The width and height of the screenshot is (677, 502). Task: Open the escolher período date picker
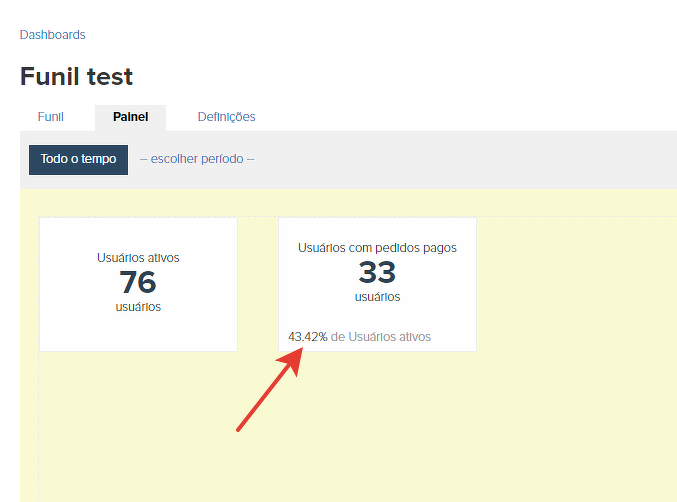click(197, 159)
